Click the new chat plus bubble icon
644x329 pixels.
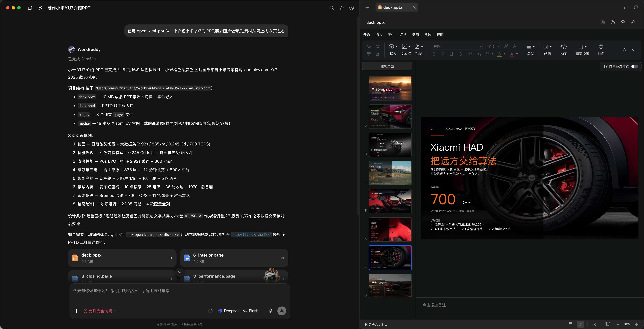(x=40, y=8)
